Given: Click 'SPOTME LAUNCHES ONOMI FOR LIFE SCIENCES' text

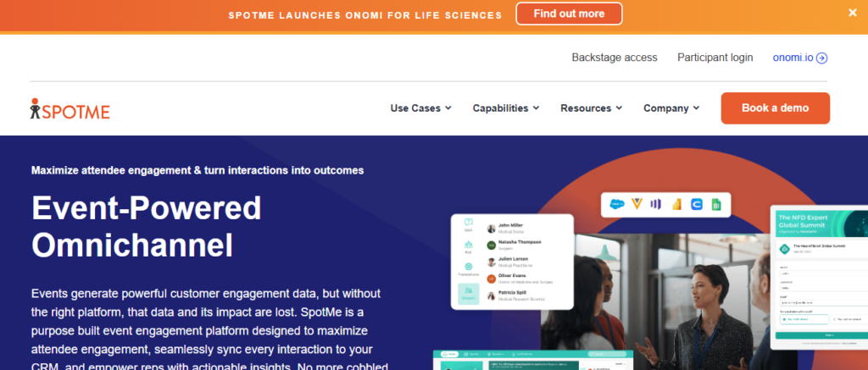Looking at the screenshot, I should tap(365, 15).
